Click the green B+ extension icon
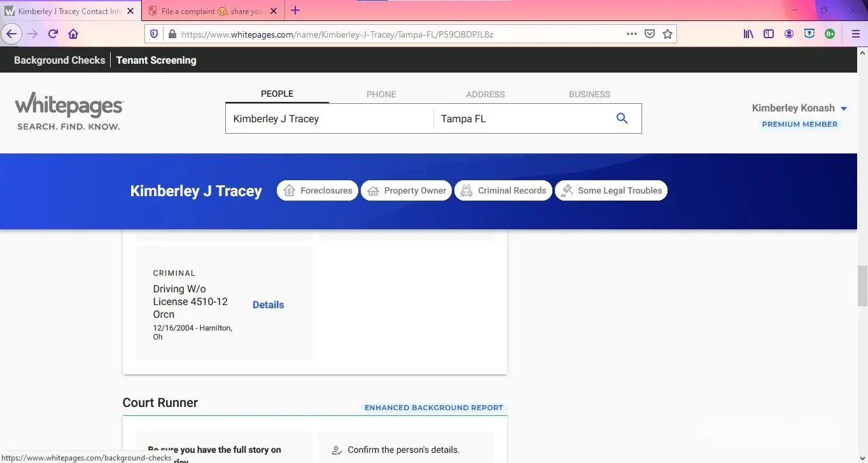This screenshot has height=463, width=868. [830, 34]
